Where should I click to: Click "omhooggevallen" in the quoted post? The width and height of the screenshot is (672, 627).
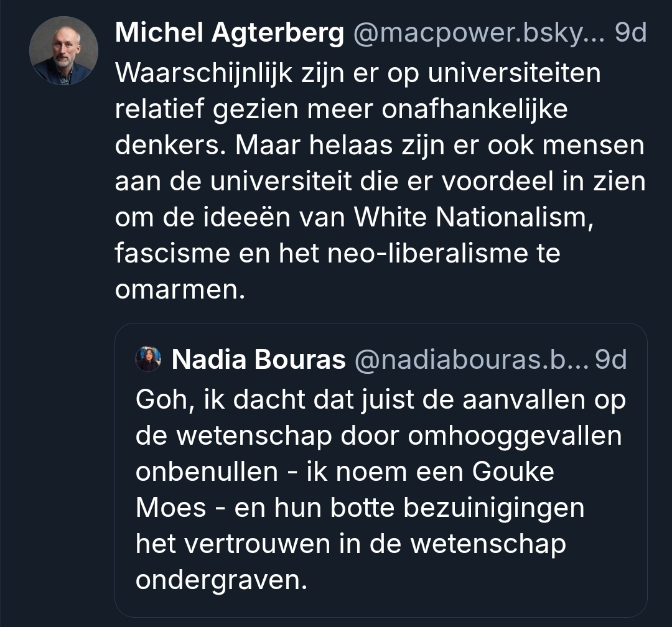(x=515, y=435)
